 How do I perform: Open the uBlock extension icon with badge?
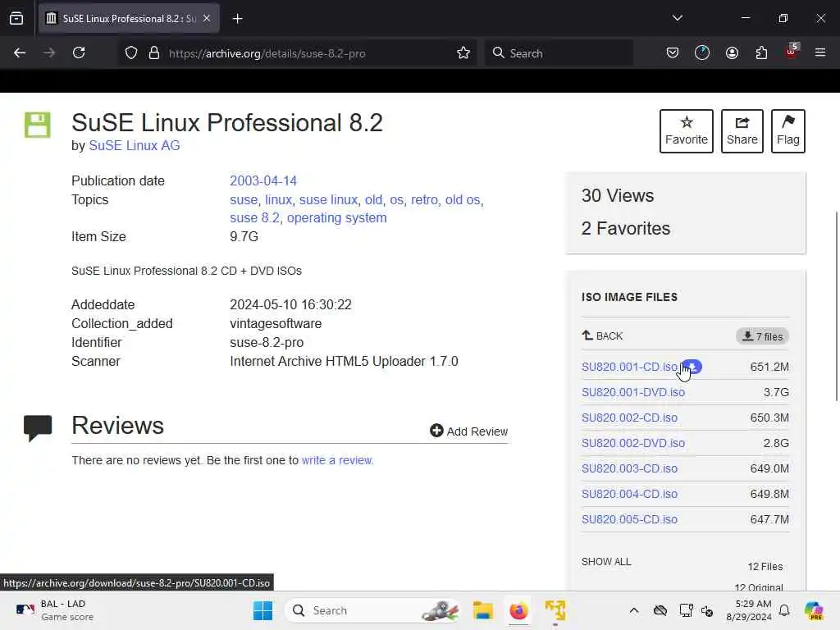tap(792, 52)
